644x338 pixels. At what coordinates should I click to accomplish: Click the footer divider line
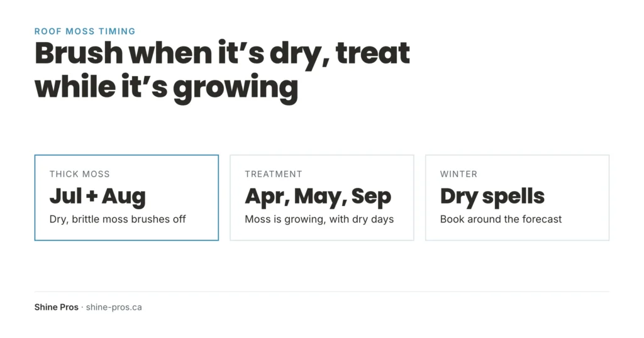point(322,292)
